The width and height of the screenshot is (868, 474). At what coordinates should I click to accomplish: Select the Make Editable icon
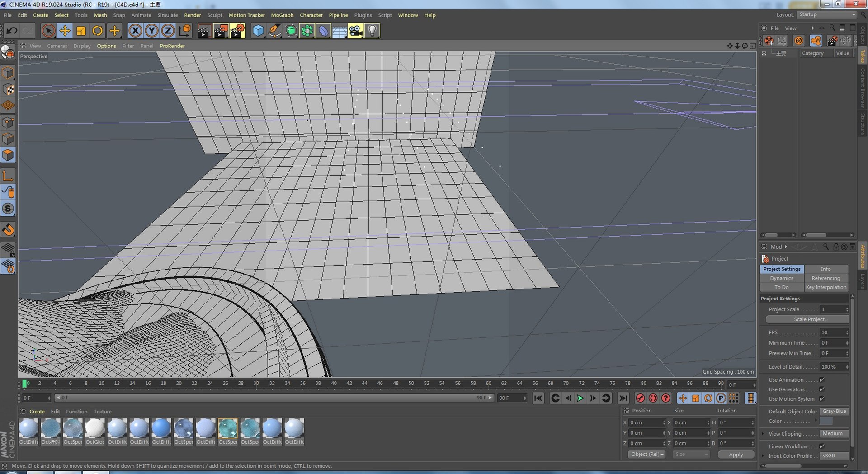8,52
